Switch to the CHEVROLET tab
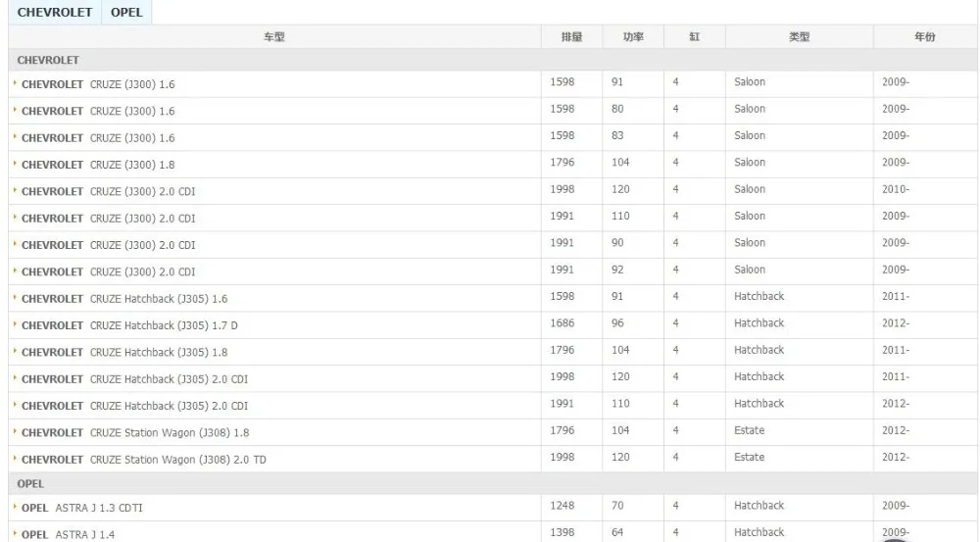Viewport: 980px width, 542px height. tap(54, 12)
